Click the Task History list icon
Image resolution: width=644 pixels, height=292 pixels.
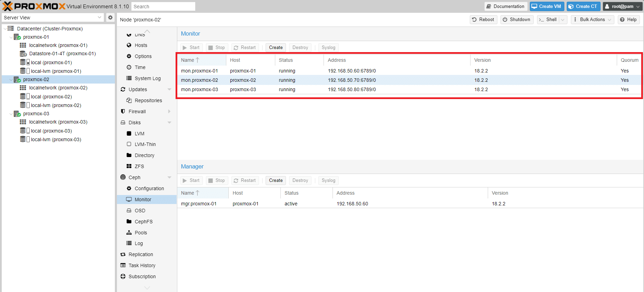[x=123, y=265]
